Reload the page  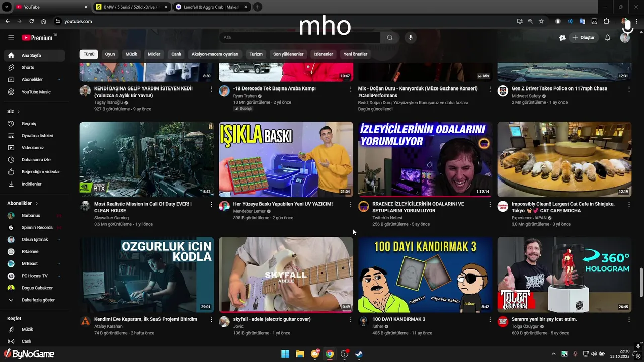[31, 21]
